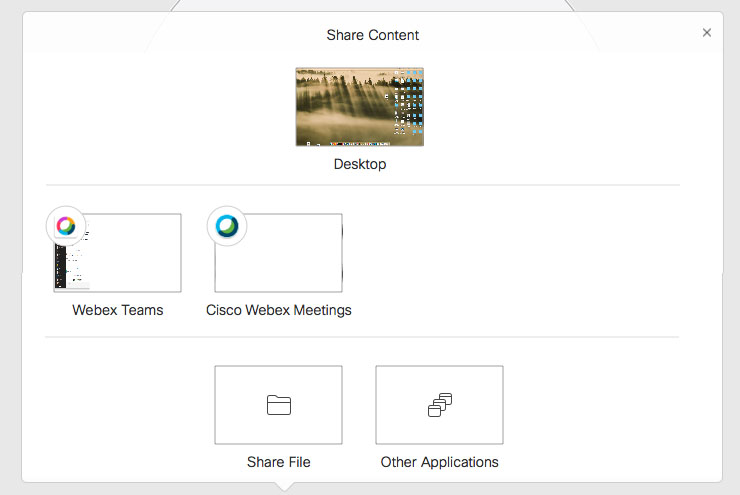
Task: Click the divider line below Desktop section
Action: click(362, 185)
